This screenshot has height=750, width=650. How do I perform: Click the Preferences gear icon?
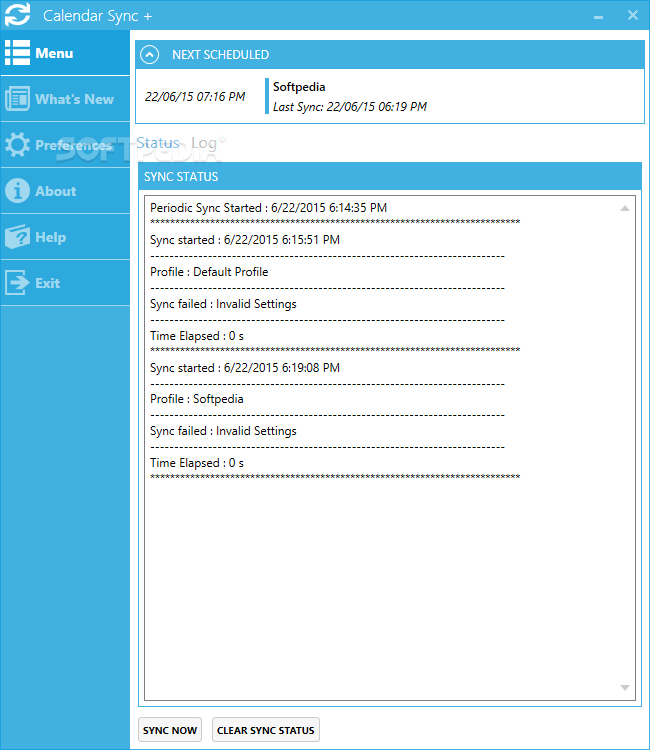[17, 144]
